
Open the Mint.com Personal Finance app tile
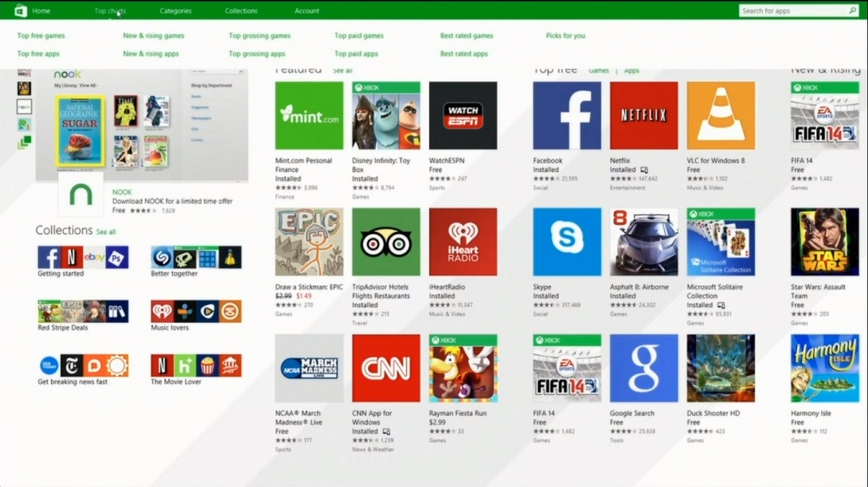click(309, 116)
